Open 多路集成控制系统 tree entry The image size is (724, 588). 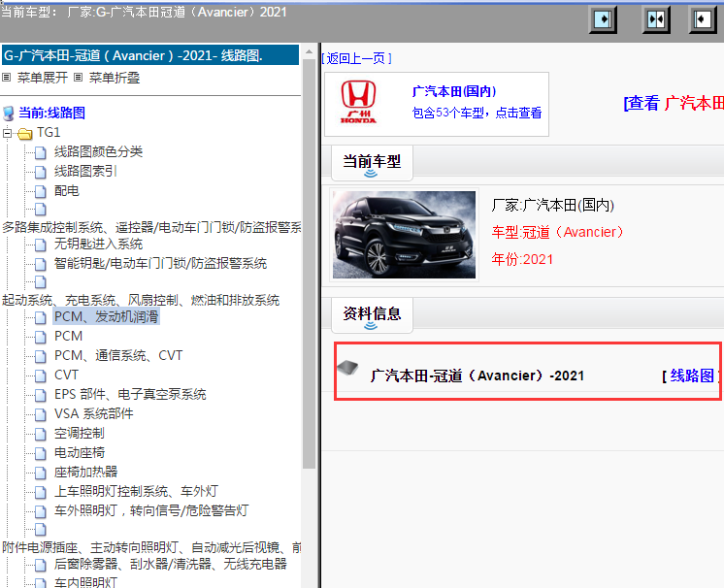point(151,227)
